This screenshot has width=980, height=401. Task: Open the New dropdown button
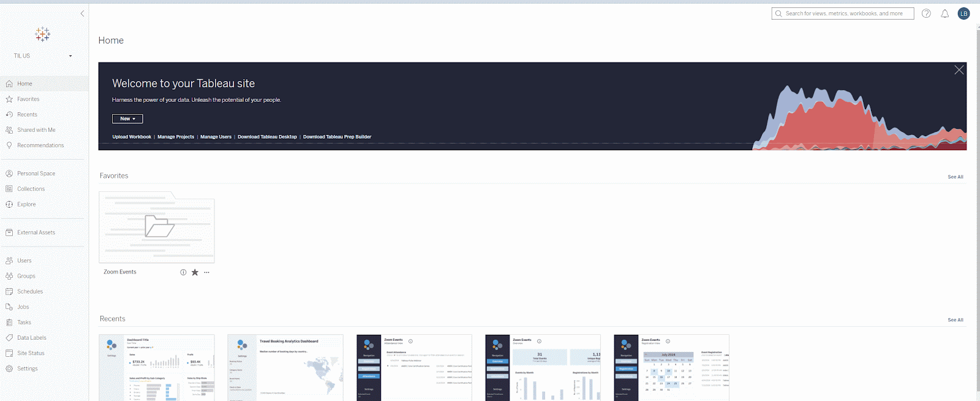(127, 119)
